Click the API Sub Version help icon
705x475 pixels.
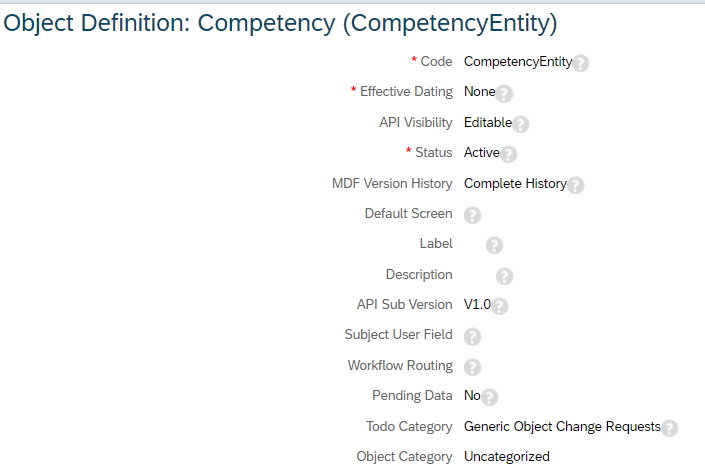click(500, 306)
